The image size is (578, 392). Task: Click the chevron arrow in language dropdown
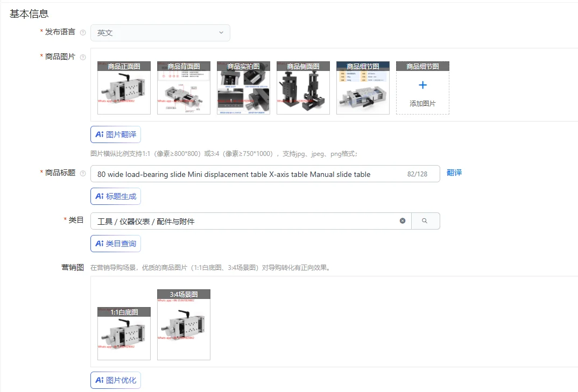(221, 32)
